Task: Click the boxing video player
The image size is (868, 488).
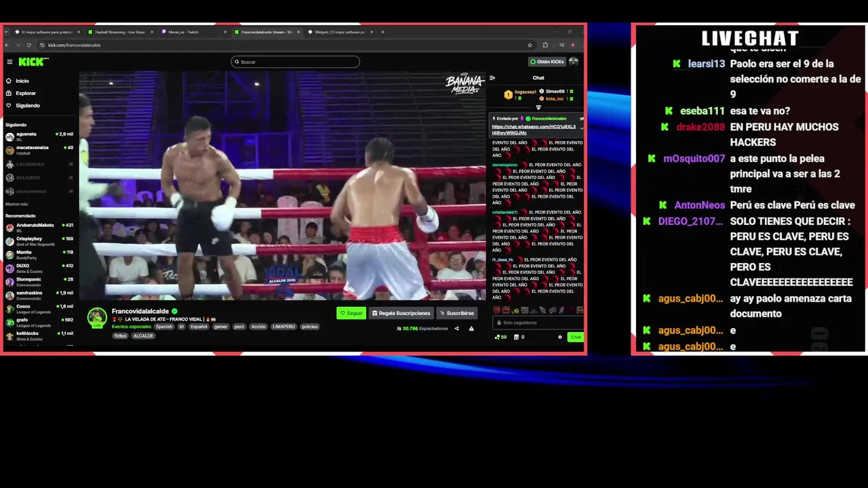Action: click(x=283, y=186)
